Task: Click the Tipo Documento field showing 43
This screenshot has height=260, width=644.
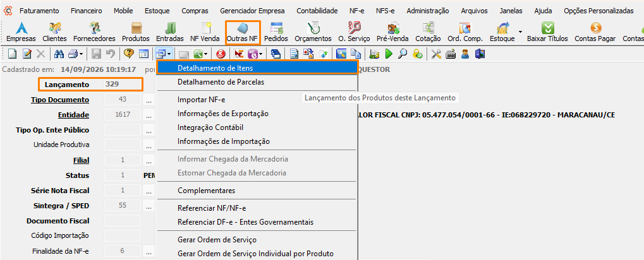Action: (x=123, y=100)
